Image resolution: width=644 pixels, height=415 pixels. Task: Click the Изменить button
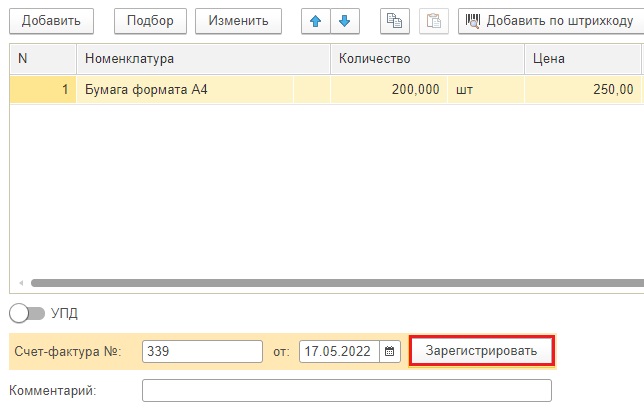(x=238, y=21)
